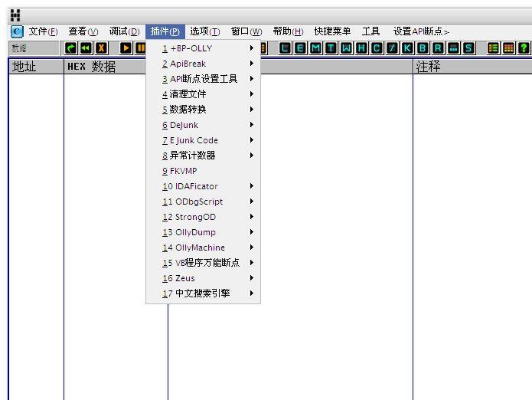Expand the OllyDump submenu arrow
Screen dimensions: 532x400
tap(251, 232)
